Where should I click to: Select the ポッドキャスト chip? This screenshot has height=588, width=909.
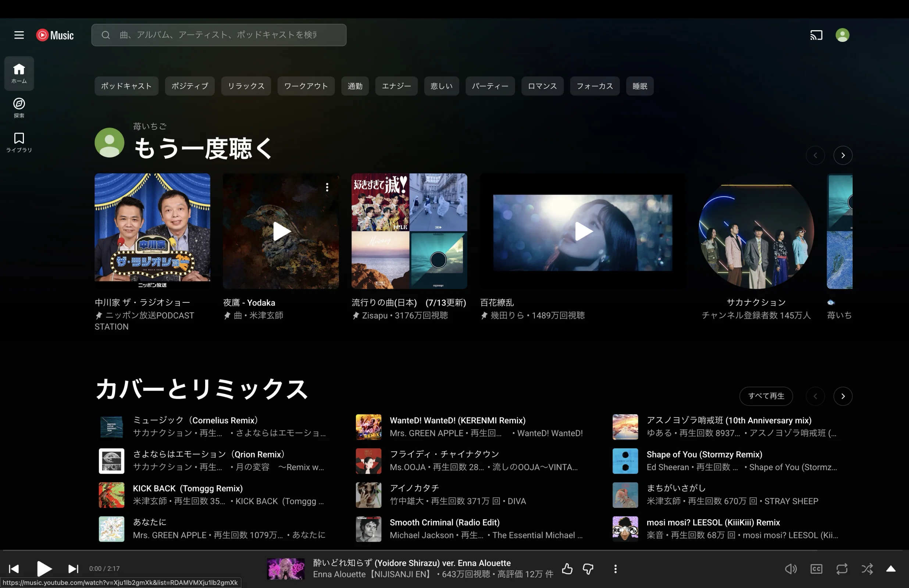pos(126,86)
